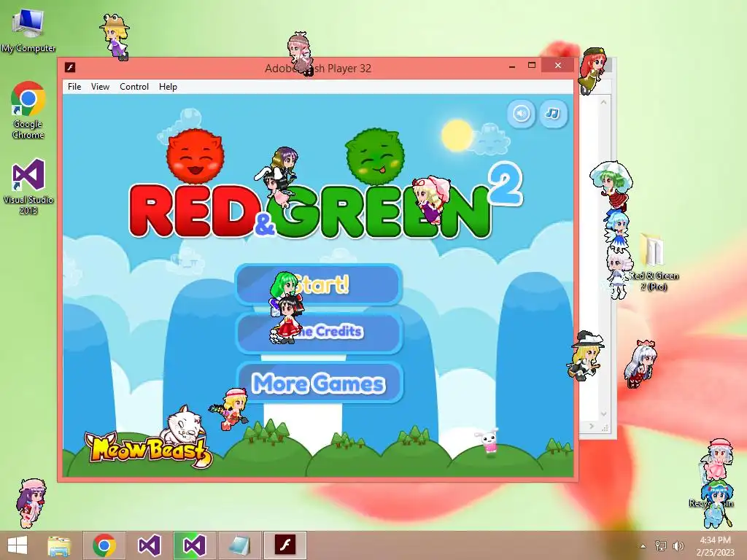Screen dimensions: 747x560
Task: Click the More Games button
Action: coord(319,384)
